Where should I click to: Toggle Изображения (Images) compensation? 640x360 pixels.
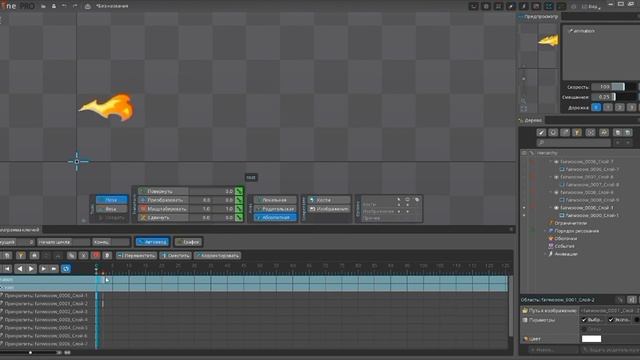pos(329,209)
